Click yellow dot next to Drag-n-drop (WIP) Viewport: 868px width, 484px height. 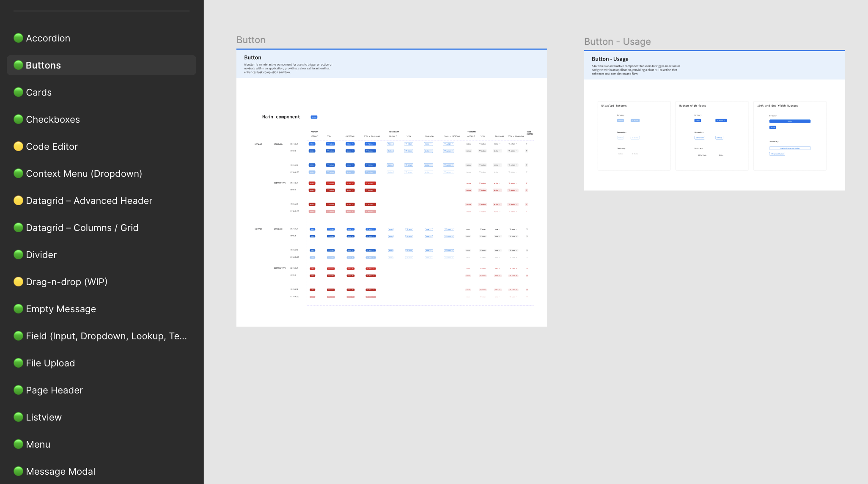(18, 282)
